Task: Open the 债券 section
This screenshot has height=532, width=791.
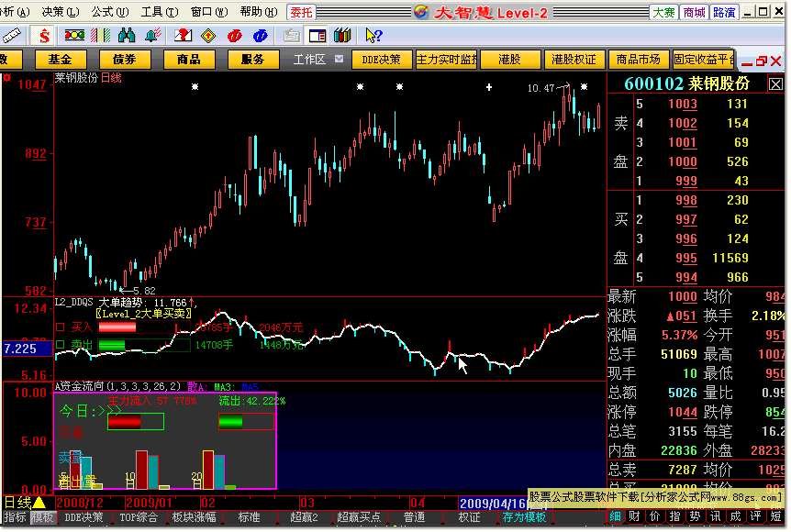Action: click(x=125, y=60)
